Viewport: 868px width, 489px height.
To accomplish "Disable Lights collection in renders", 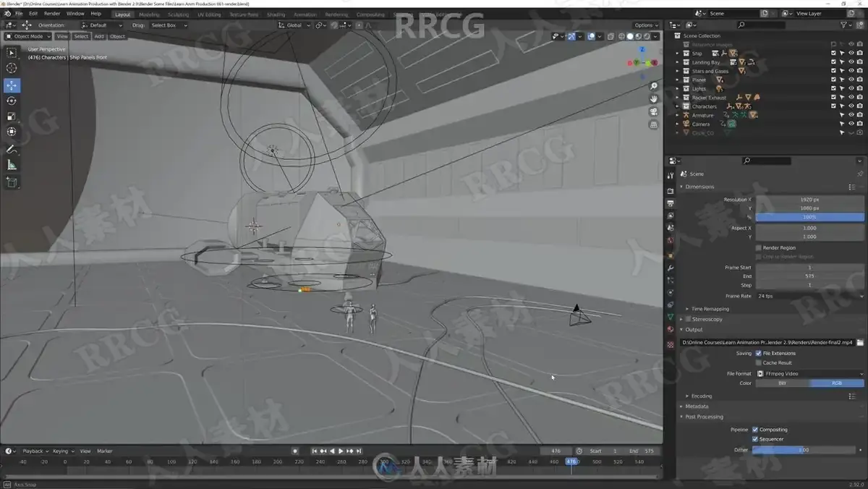I will click(859, 89).
